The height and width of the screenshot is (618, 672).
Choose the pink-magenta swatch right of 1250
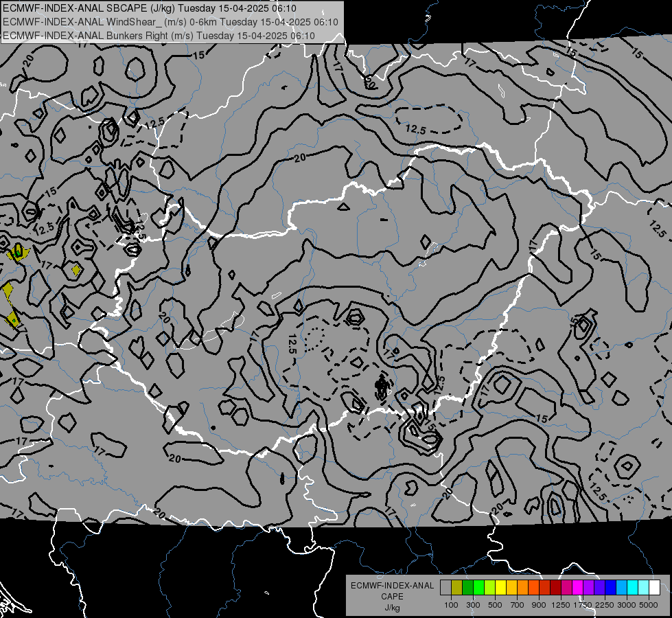566,587
